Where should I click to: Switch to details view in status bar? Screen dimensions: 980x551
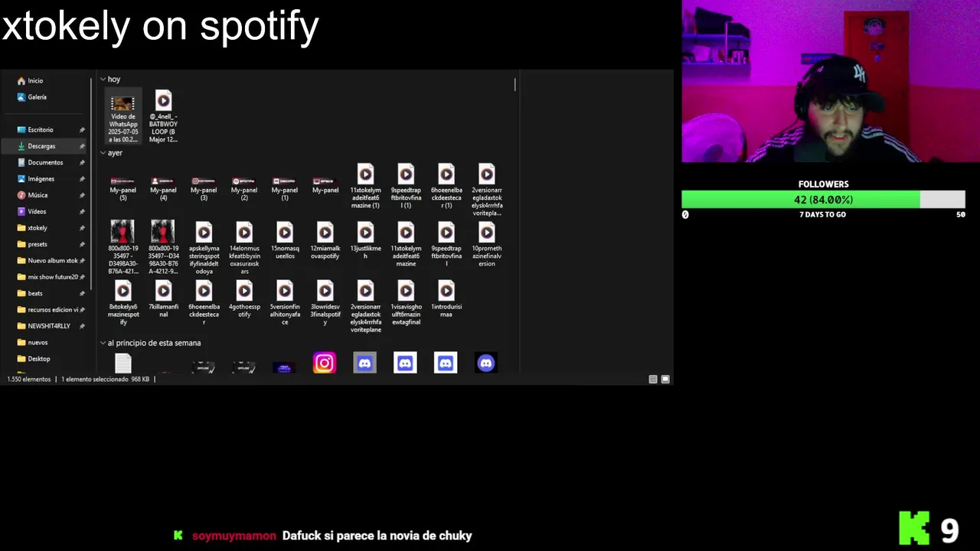653,379
